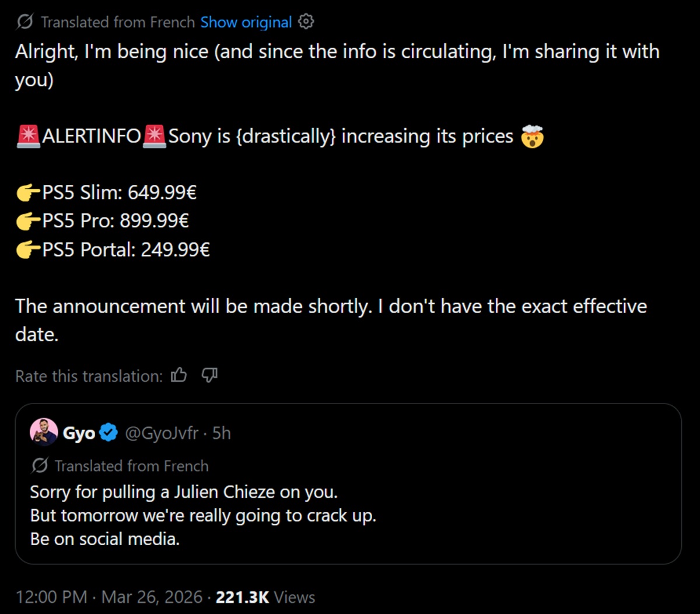The height and width of the screenshot is (614, 700).
Task: Click pointing hand emoji beside PS5 Portal
Action: tap(27, 250)
